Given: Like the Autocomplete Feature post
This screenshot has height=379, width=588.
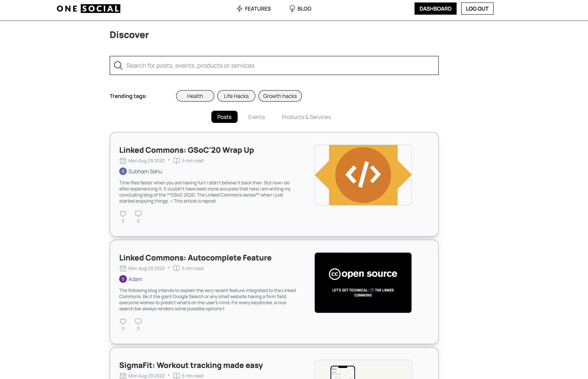Looking at the screenshot, I should pos(123,321).
